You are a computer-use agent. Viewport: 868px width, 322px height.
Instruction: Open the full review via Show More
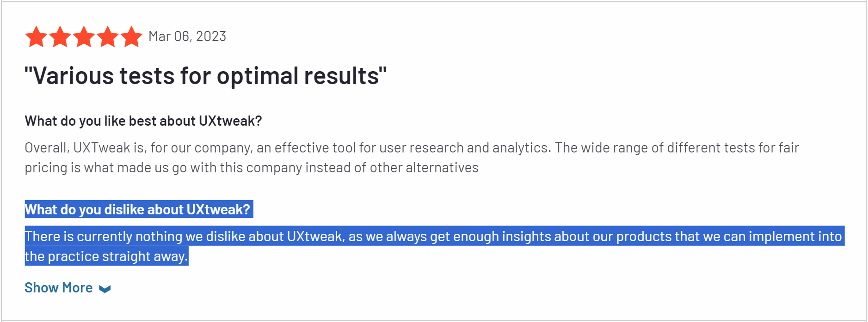[59, 287]
